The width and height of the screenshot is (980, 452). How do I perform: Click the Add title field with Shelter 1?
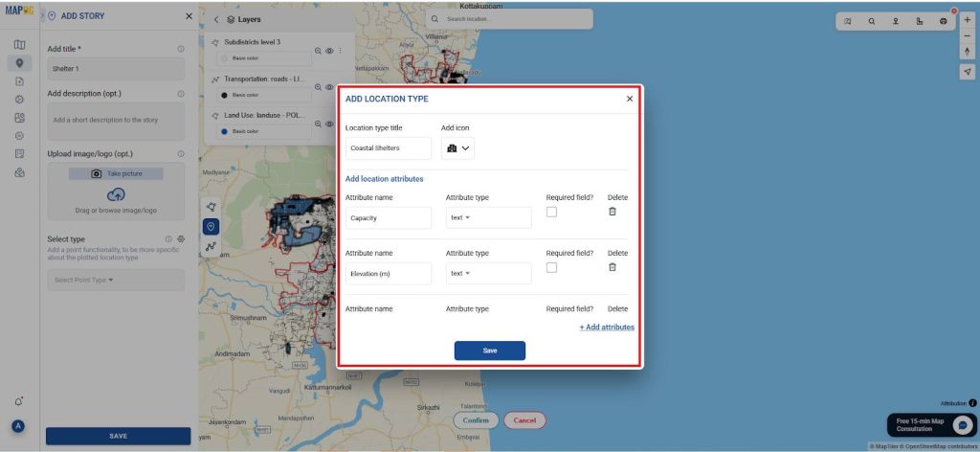point(116,69)
